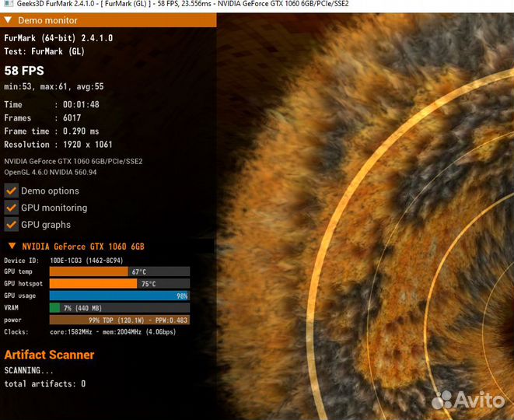This screenshot has width=514, height=420.
Task: Click 'FurMark (64-bit) 2.4.1.0' text
Action: tap(58, 38)
